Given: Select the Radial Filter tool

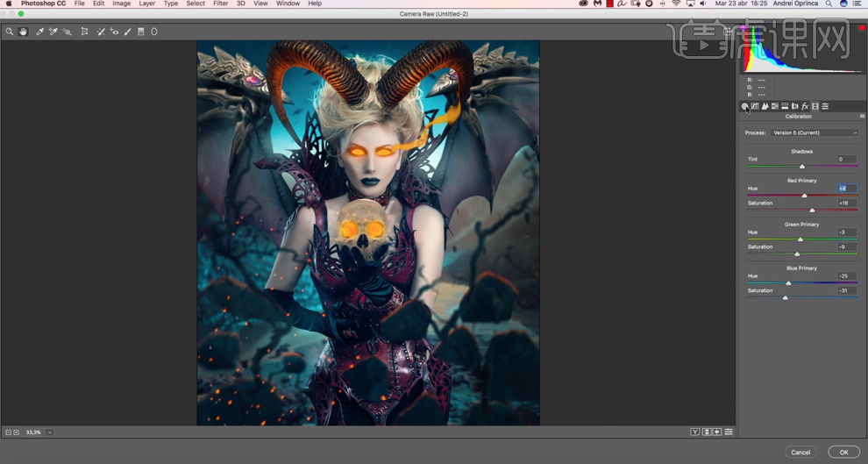Looking at the screenshot, I should tap(154, 32).
